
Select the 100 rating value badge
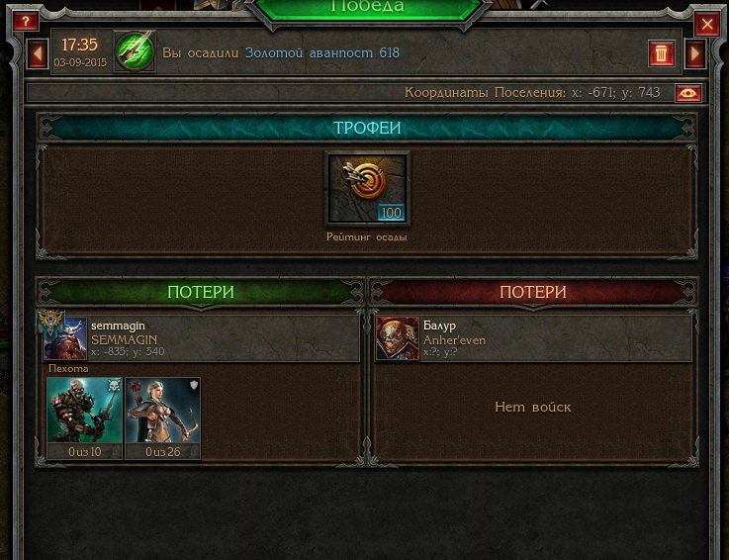click(391, 213)
